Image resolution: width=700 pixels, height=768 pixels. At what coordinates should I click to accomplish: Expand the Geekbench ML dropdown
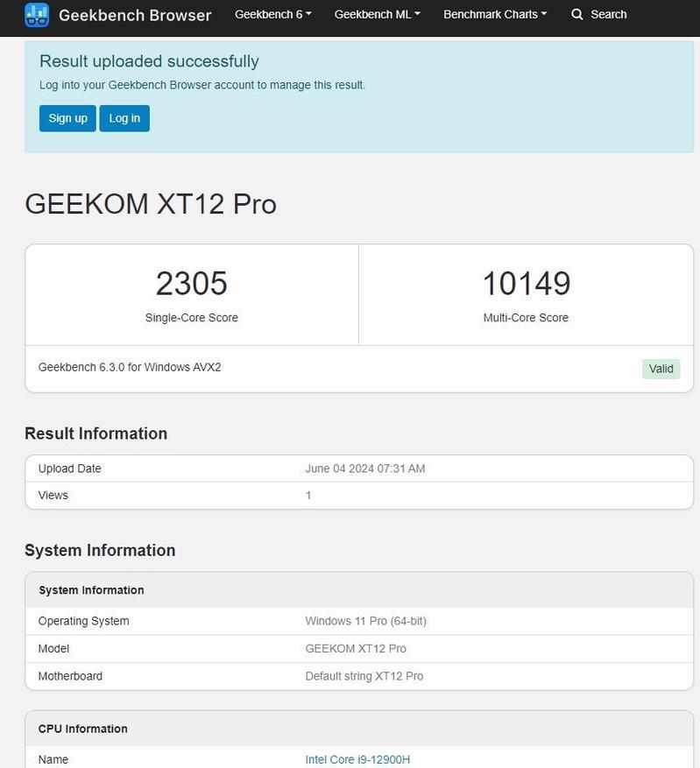[377, 15]
